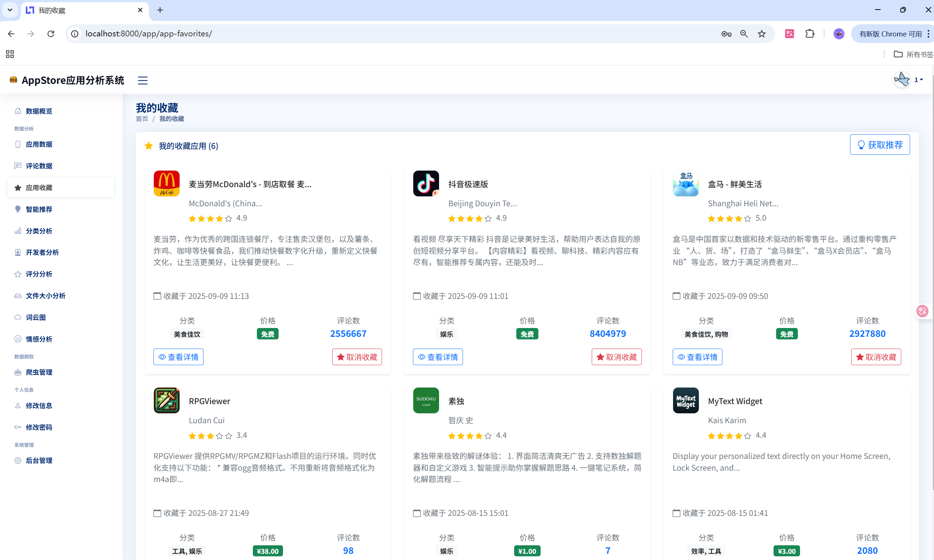The image size is (934, 560).
Task: Unfavorite 盒马 - 鲜美生活
Action: coord(876,357)
